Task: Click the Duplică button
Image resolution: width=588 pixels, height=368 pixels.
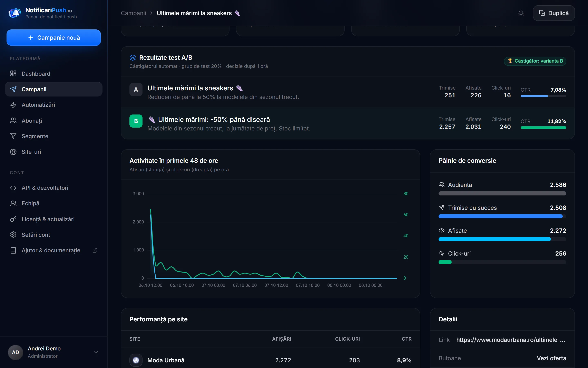Action: point(553,13)
